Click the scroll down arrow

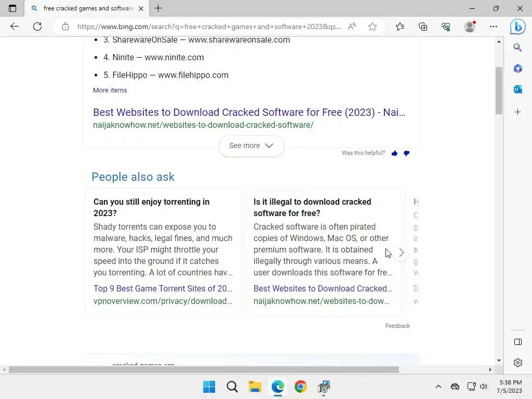pyautogui.click(x=499, y=361)
